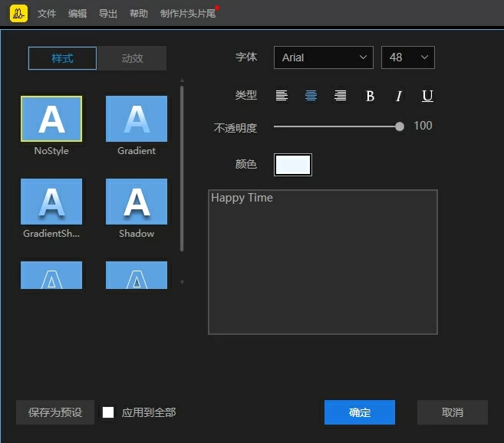Pick the GradientShadow text style
Viewport: 504px width, 443px height.
pos(51,202)
